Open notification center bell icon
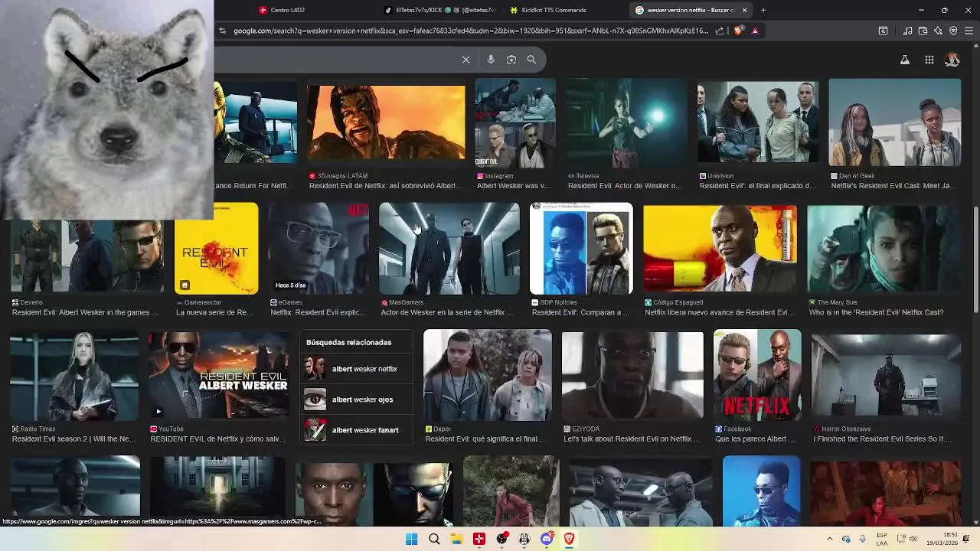980x551 pixels. click(965, 539)
